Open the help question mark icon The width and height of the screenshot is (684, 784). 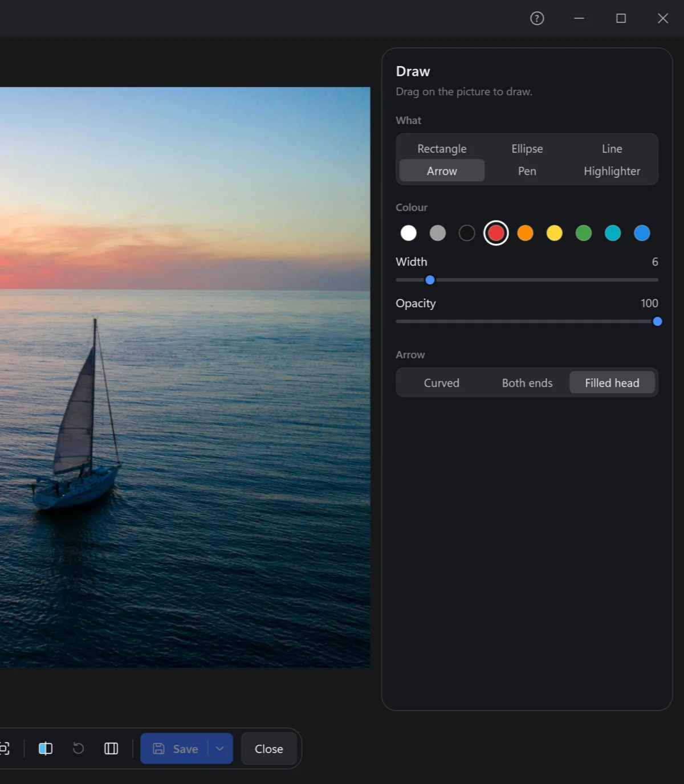(x=537, y=18)
